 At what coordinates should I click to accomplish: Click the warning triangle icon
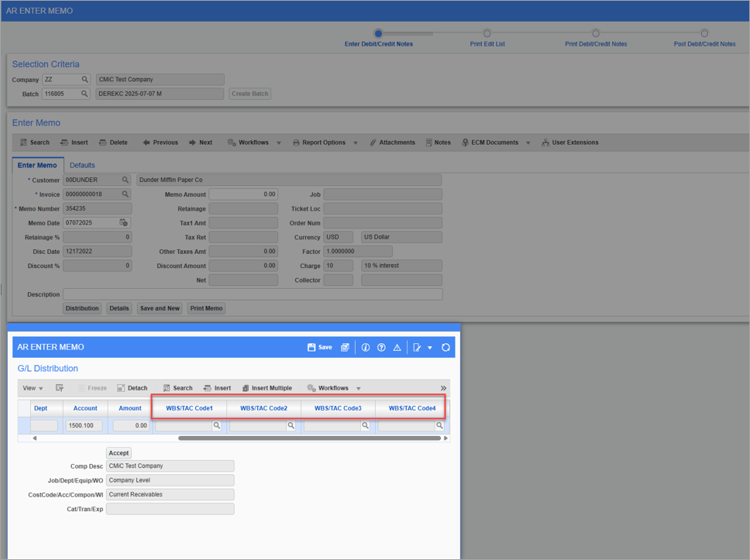click(x=397, y=348)
